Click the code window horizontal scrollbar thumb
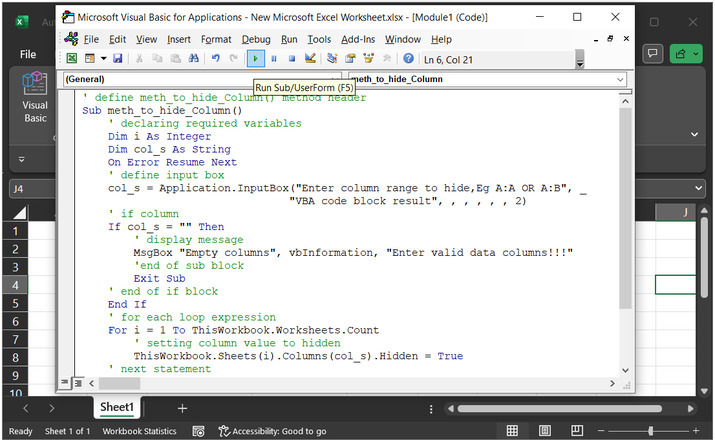This screenshot has width=715, height=440. click(x=119, y=383)
